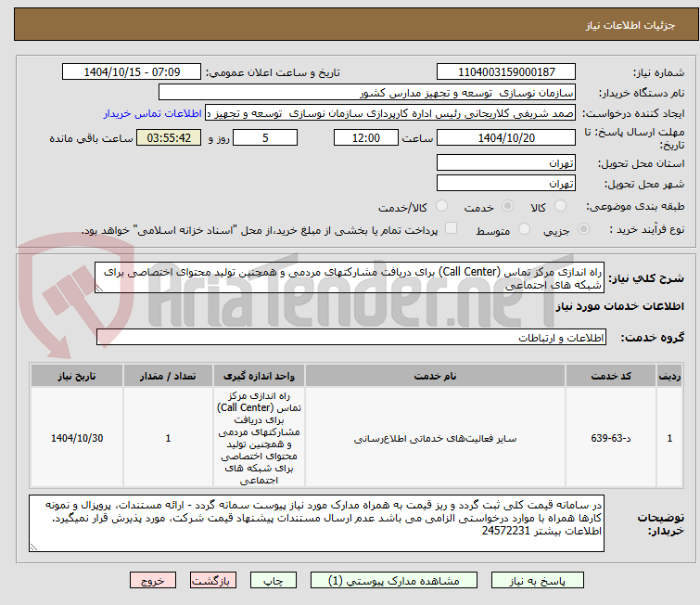Select the خدمت radio button
Viewport: 700px width, 605px height.
coord(507,206)
